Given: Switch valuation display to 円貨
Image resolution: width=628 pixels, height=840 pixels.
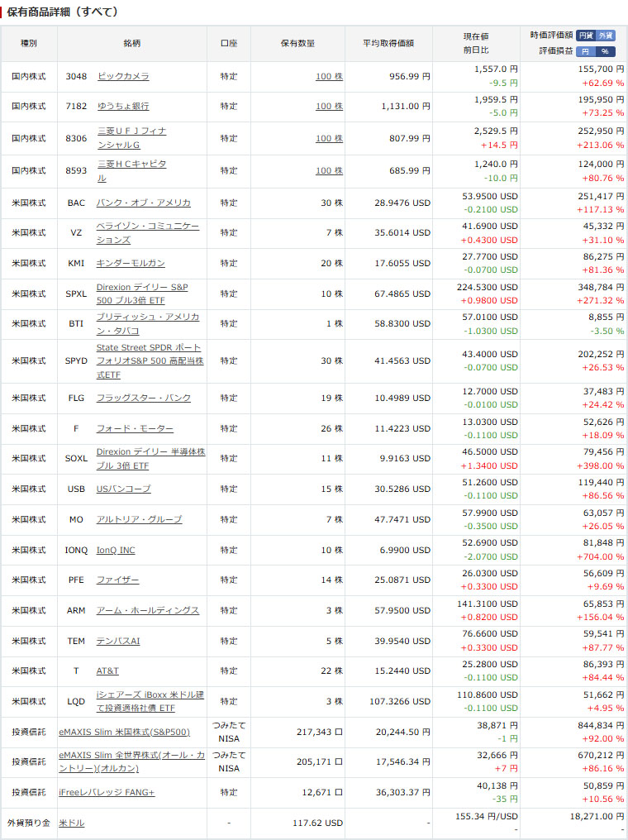Looking at the screenshot, I should 586,36.
